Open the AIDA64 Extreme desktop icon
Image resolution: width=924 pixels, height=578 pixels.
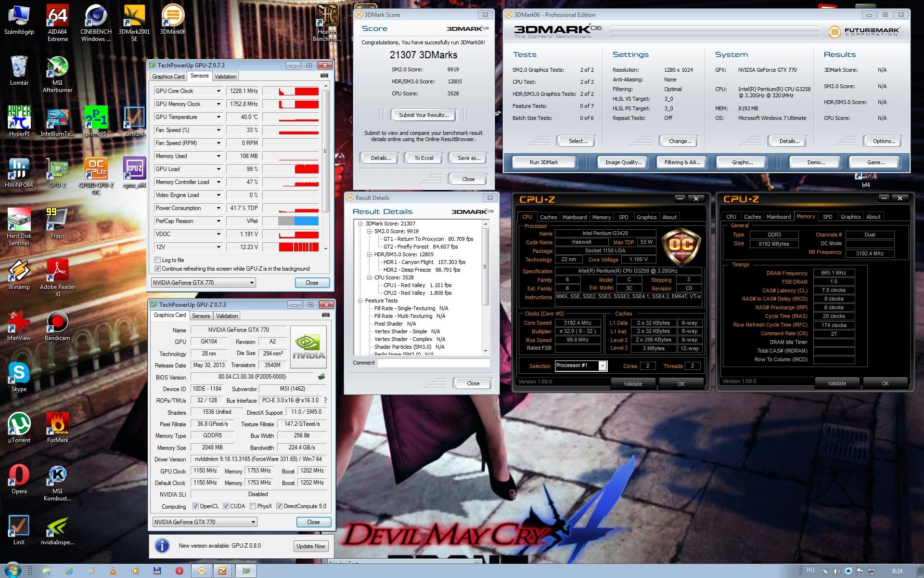[x=57, y=22]
